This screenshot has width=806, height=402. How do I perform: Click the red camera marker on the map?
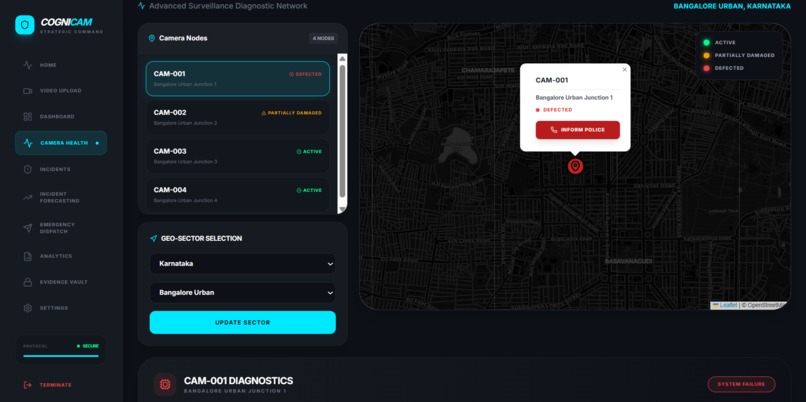[x=575, y=166]
